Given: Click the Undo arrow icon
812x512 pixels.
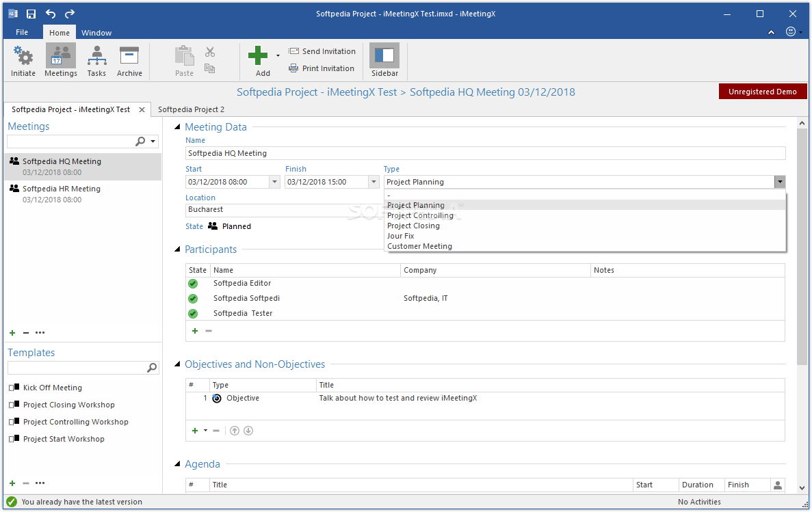Looking at the screenshot, I should pos(50,14).
